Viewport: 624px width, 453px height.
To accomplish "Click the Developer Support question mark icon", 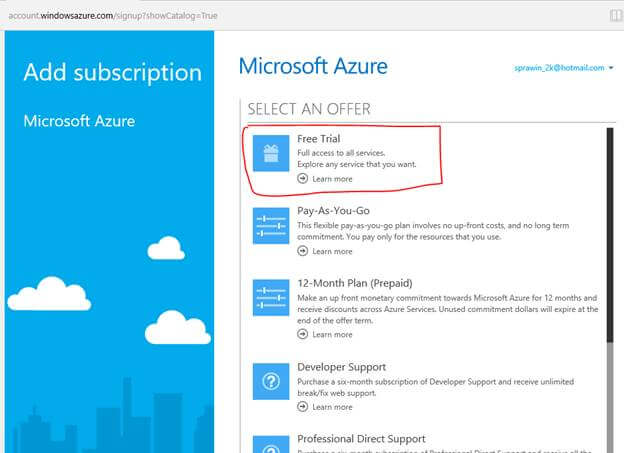I will (271, 381).
